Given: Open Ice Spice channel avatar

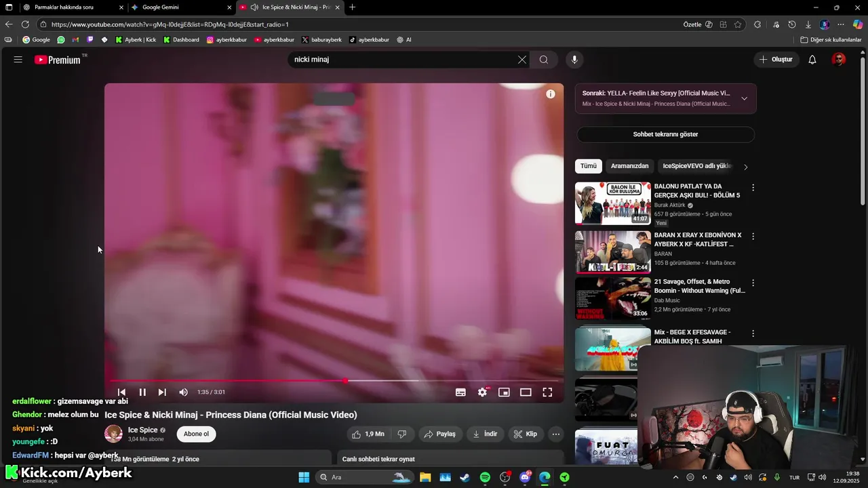Looking at the screenshot, I should (x=113, y=434).
